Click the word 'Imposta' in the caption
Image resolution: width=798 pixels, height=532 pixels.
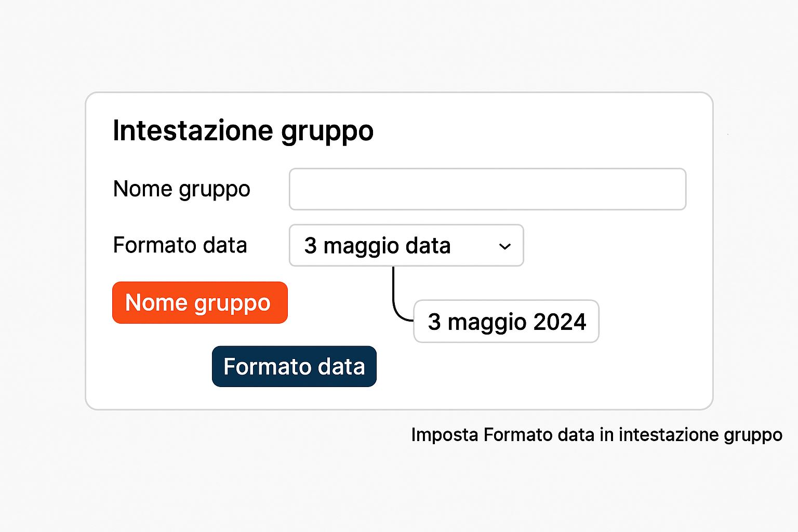(x=444, y=434)
